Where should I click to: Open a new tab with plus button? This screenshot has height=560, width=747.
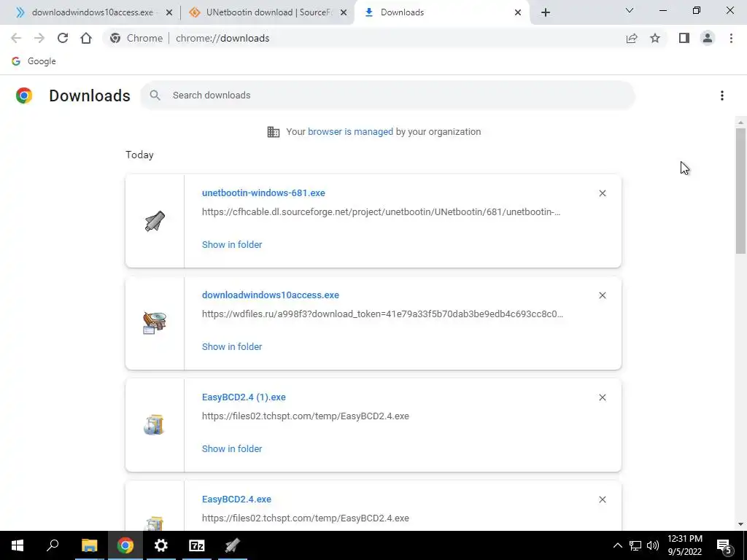click(x=546, y=12)
